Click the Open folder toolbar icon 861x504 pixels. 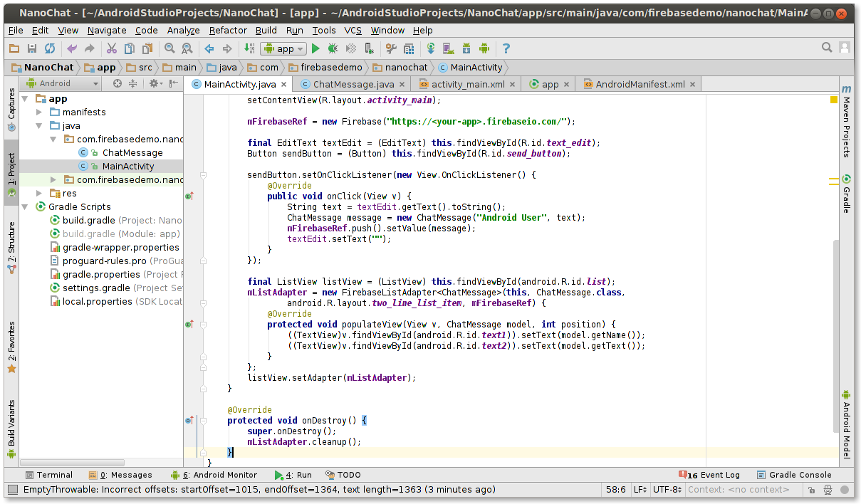pos(14,48)
